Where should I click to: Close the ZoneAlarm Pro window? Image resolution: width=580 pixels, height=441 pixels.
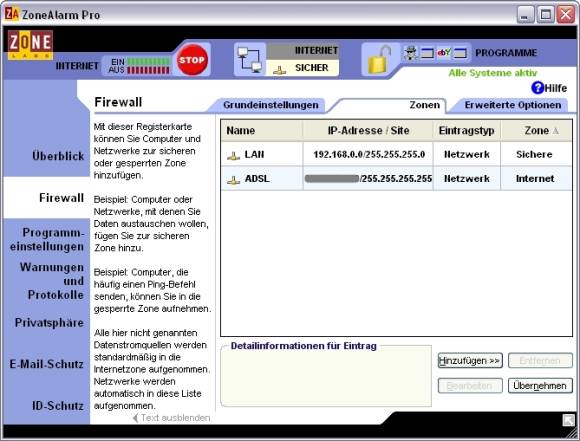click(x=566, y=14)
